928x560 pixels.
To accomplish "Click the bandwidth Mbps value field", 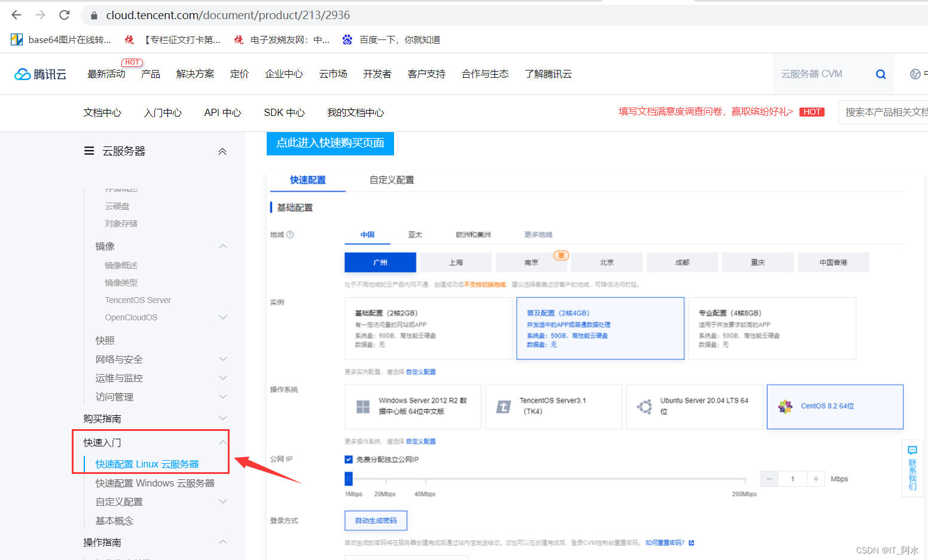I will 793,479.
